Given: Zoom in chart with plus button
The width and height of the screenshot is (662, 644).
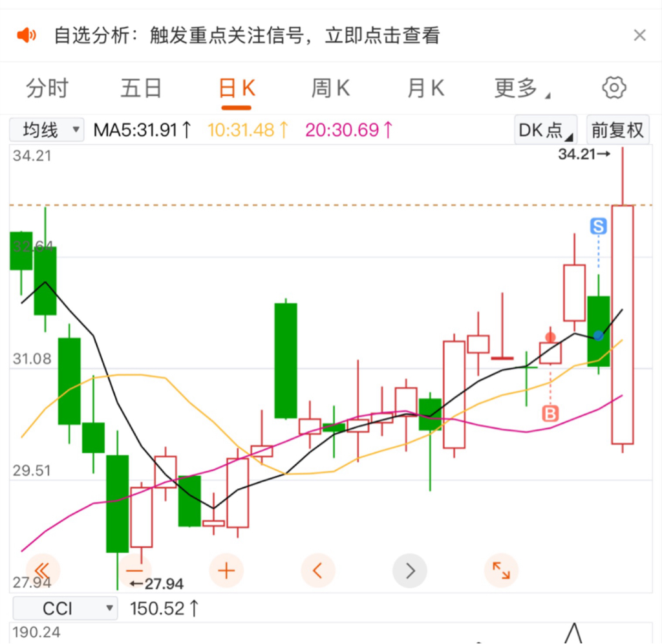Looking at the screenshot, I should coord(226,571).
